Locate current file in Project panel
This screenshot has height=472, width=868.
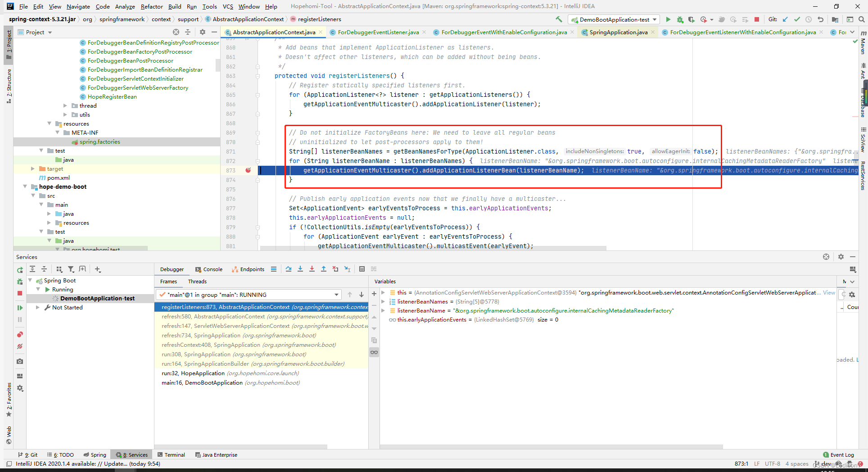176,32
